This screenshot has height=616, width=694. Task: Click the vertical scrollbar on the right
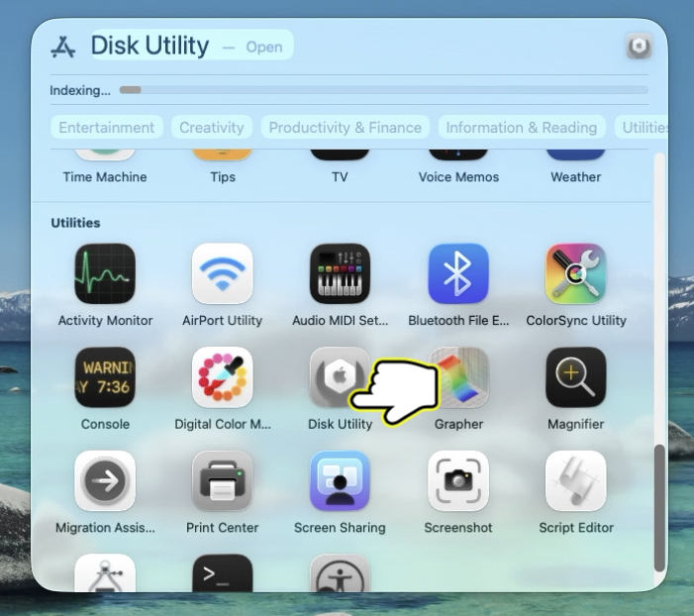pyautogui.click(x=659, y=507)
